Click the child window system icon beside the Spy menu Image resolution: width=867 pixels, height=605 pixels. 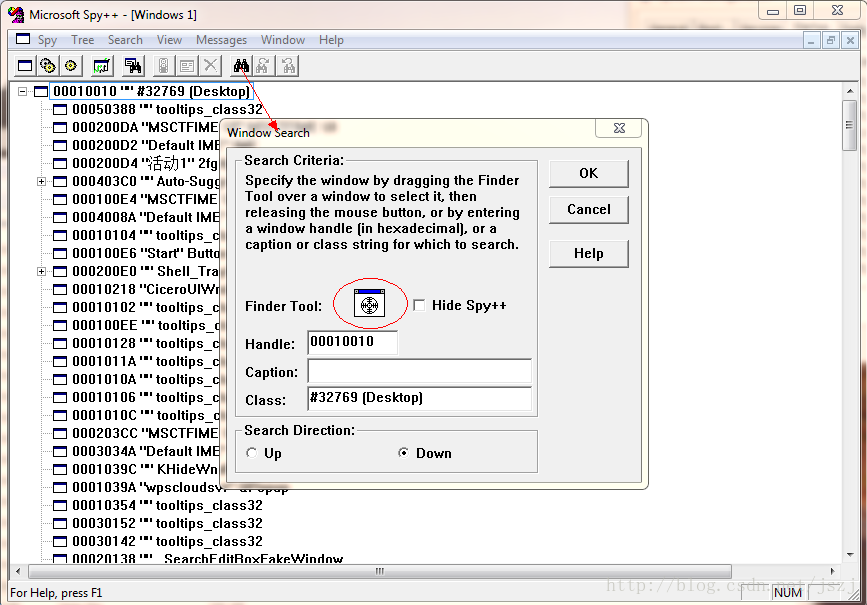(x=23, y=39)
